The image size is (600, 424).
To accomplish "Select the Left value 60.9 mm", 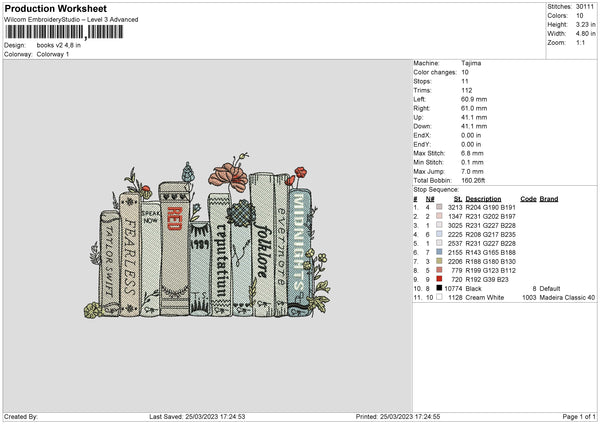I will point(474,99).
